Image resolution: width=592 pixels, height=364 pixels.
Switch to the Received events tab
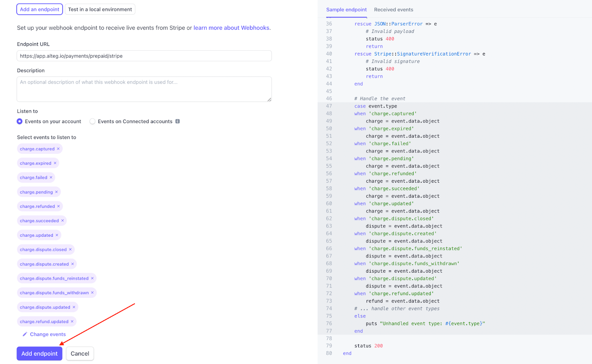[x=393, y=10]
